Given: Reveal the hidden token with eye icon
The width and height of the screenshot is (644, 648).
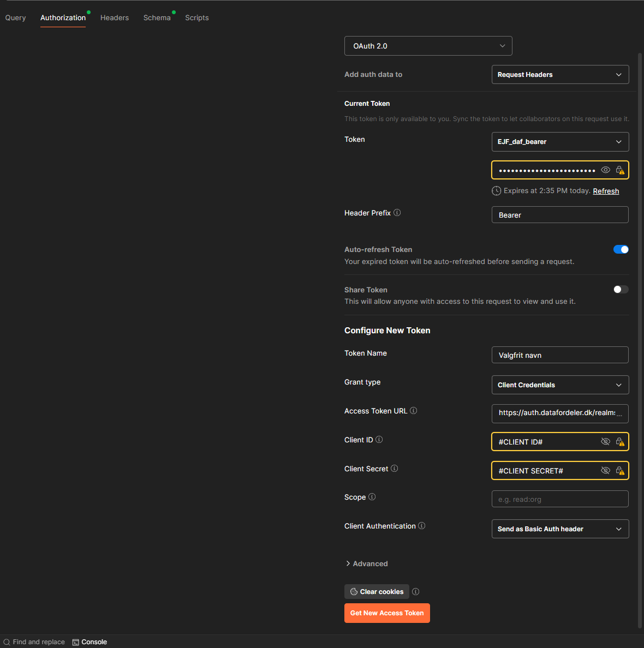Looking at the screenshot, I should pyautogui.click(x=605, y=170).
